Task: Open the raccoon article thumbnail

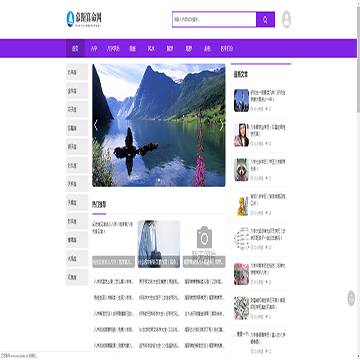Action: tap(241, 170)
